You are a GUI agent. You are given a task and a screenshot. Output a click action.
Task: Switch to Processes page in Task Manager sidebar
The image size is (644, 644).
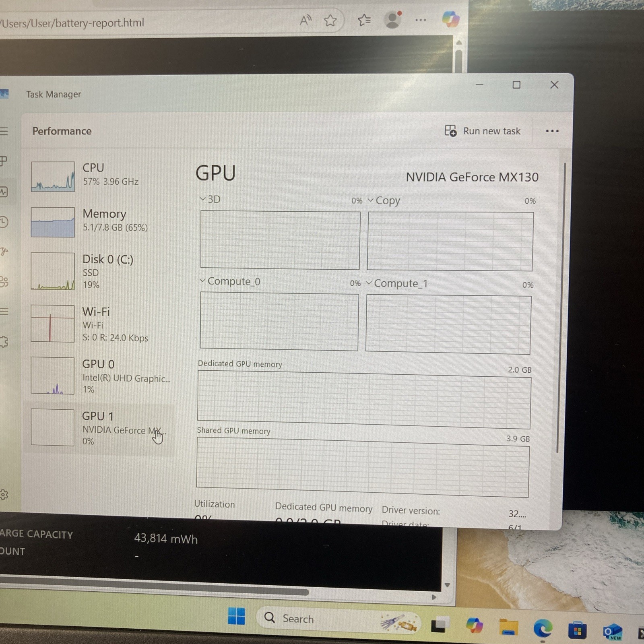[x=4, y=161]
